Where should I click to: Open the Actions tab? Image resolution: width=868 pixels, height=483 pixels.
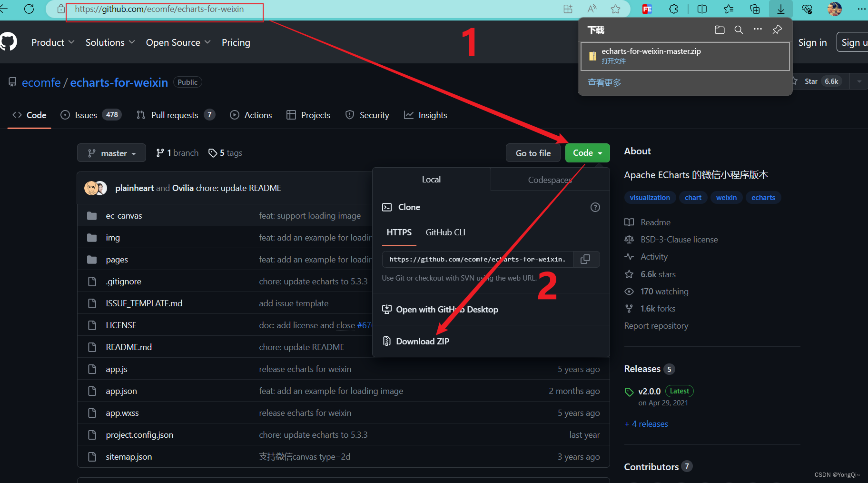coord(251,115)
